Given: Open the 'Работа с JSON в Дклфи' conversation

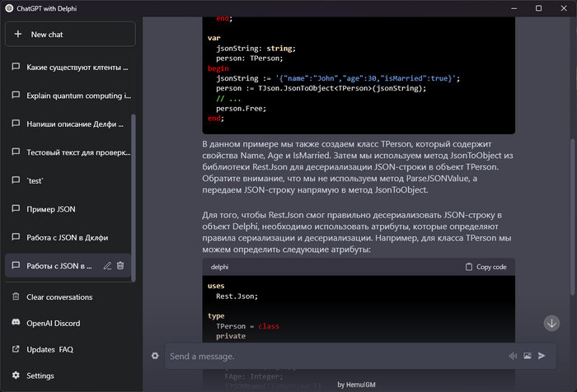Looking at the screenshot, I should pos(68,237).
